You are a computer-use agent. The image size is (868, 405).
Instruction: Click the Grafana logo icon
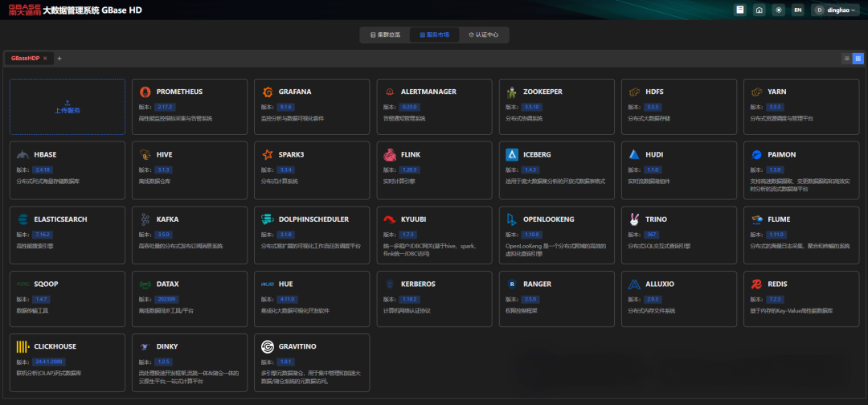[x=268, y=92]
